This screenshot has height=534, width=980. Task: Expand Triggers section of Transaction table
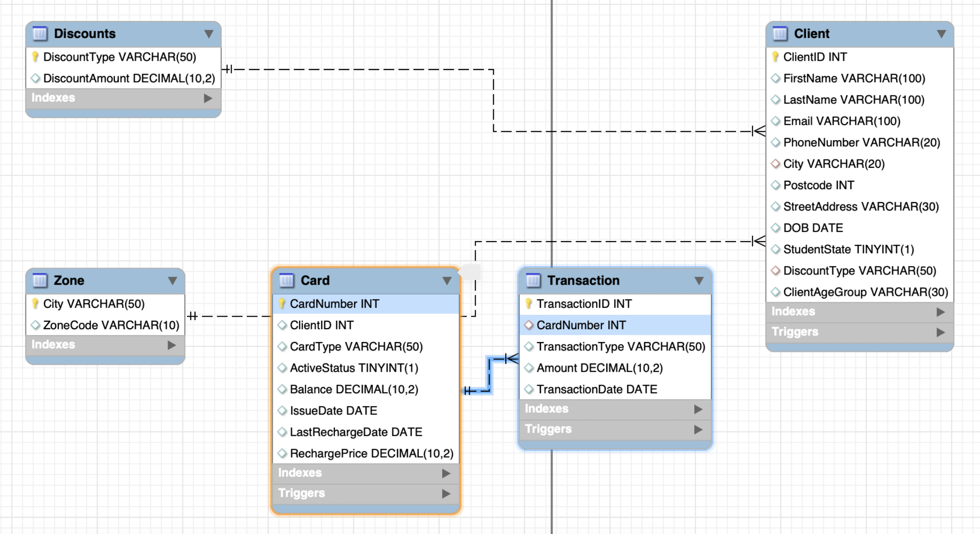698,429
